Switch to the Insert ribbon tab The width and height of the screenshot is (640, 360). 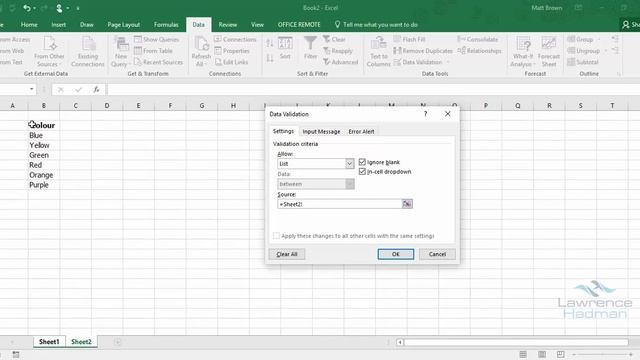click(x=58, y=25)
